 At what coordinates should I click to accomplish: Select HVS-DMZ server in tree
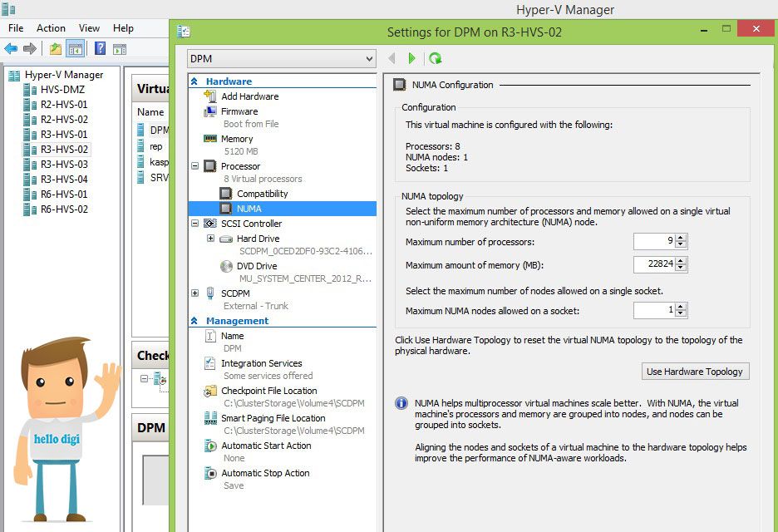(x=62, y=90)
